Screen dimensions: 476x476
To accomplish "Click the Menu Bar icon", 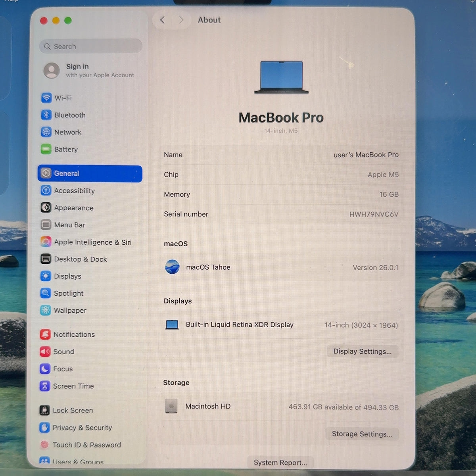I will pos(46,225).
